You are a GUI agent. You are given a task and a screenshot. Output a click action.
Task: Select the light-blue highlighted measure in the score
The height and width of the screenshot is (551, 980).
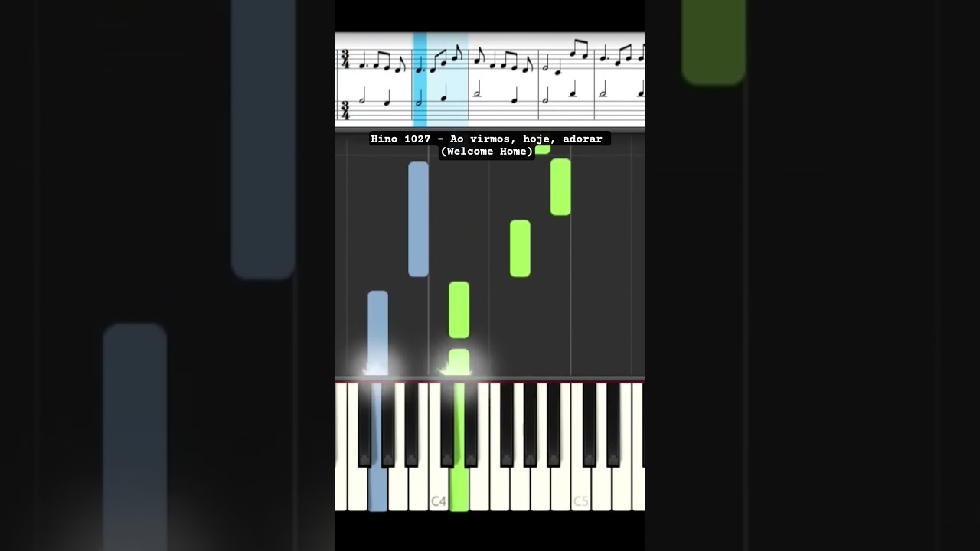440,80
